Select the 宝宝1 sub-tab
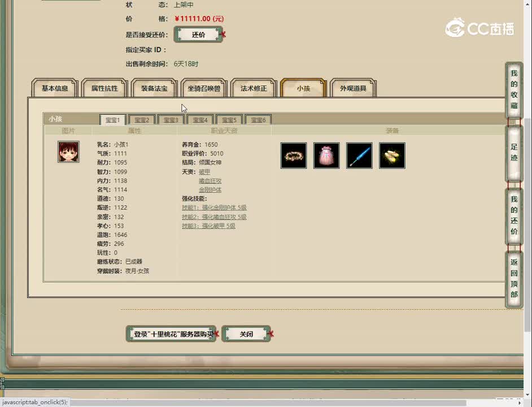The height and width of the screenshot is (407, 532). (112, 120)
